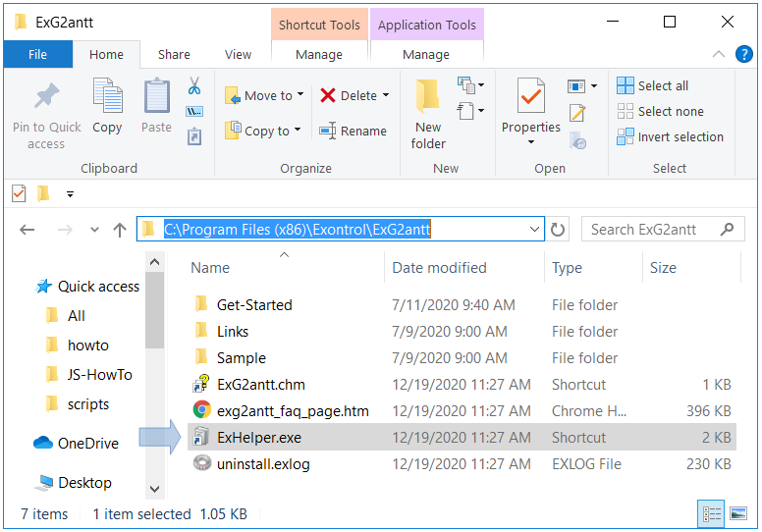Select the uninstall.exlog file
This screenshot has width=762, height=532.
pyautogui.click(x=262, y=464)
